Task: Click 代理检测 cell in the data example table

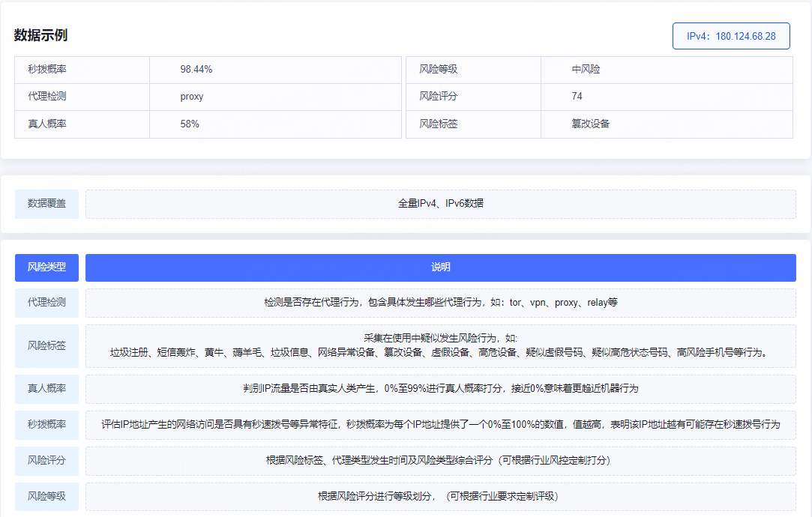Action: 82,97
